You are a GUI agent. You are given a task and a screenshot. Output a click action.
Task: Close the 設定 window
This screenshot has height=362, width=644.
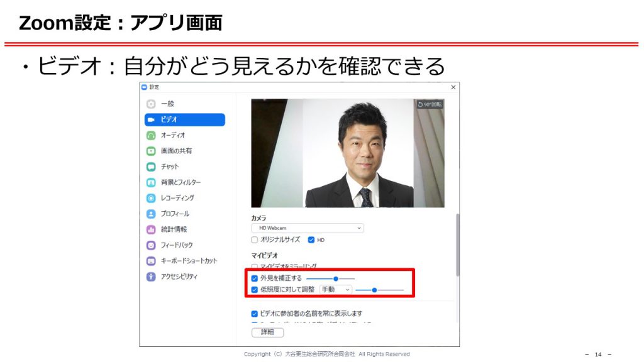(x=453, y=87)
